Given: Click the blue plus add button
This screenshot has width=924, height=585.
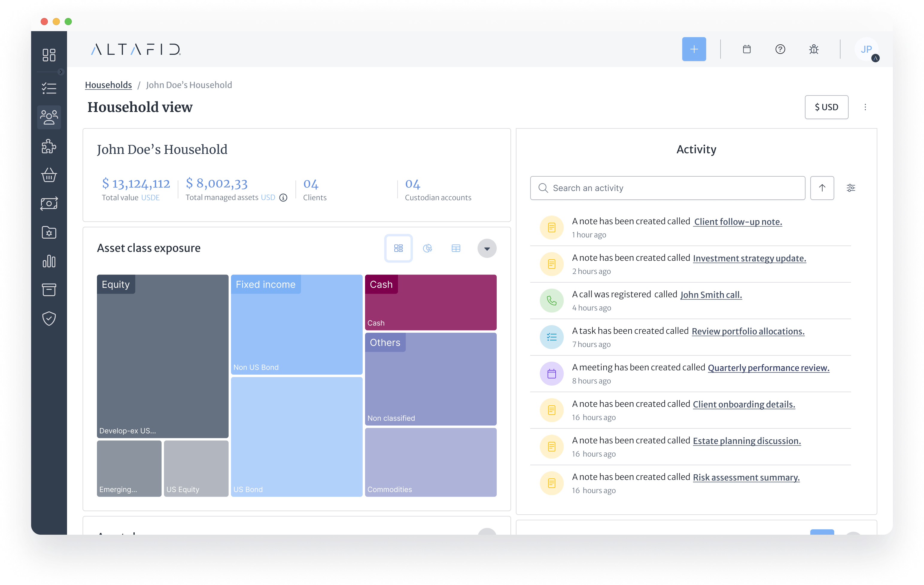Looking at the screenshot, I should (x=694, y=49).
